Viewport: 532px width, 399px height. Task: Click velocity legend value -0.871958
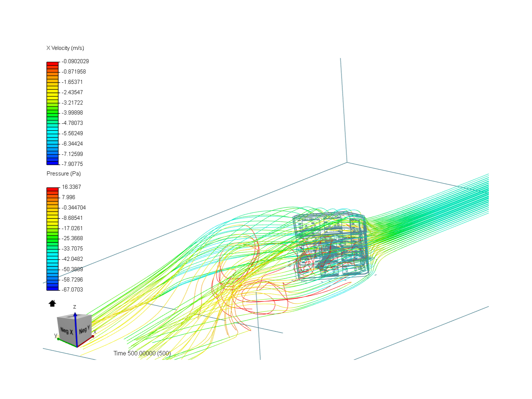[x=74, y=72]
